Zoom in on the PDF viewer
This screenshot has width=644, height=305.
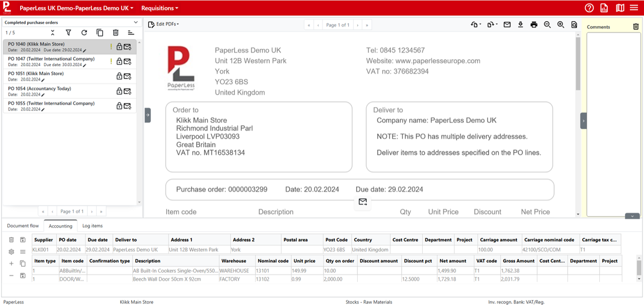(x=560, y=24)
